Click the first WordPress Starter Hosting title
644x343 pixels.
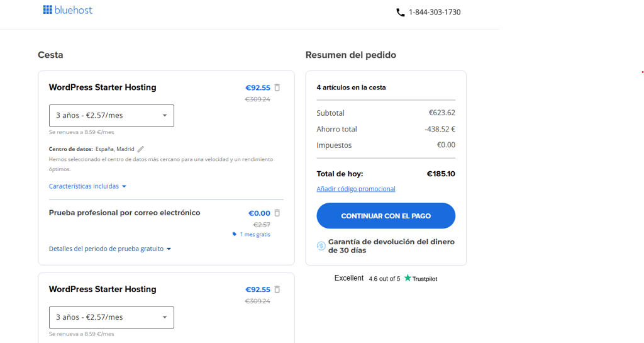tap(103, 87)
